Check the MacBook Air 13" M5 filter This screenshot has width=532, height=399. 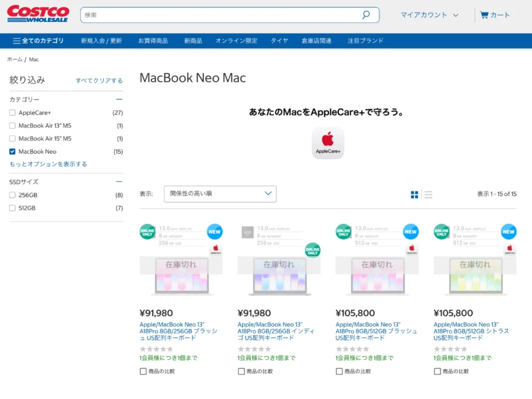[x=12, y=126]
